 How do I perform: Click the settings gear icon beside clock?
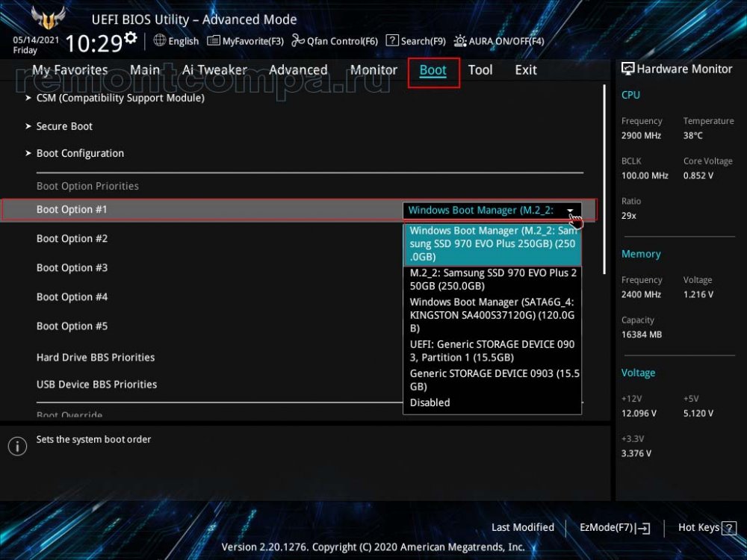pos(131,38)
